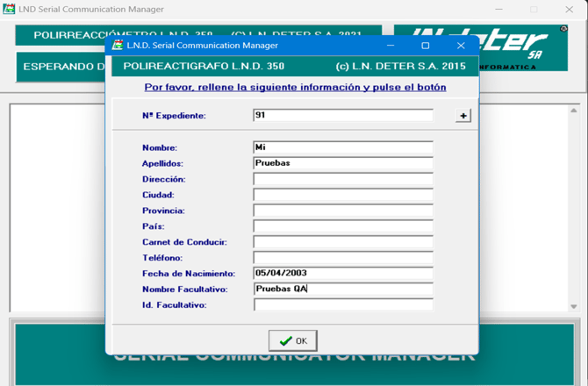Image resolution: width=588 pixels, height=386 pixels.
Task: Select the Apellidos input field
Action: pyautogui.click(x=342, y=163)
